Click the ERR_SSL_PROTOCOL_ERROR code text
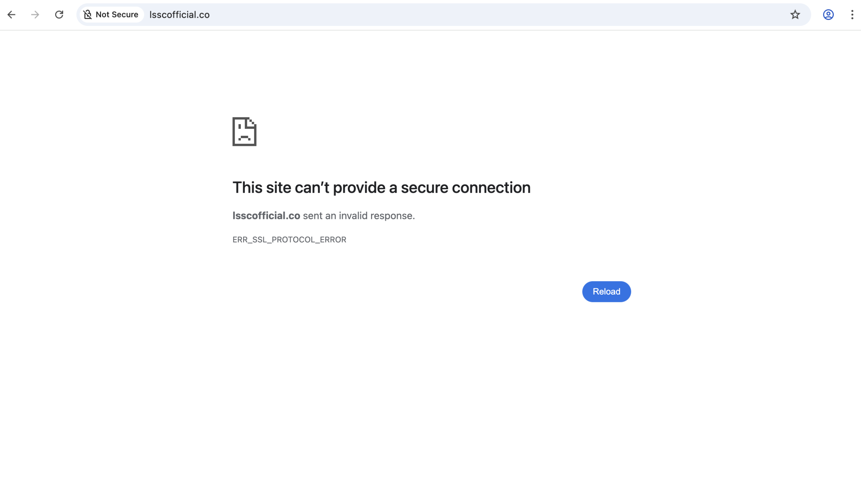 [289, 239]
